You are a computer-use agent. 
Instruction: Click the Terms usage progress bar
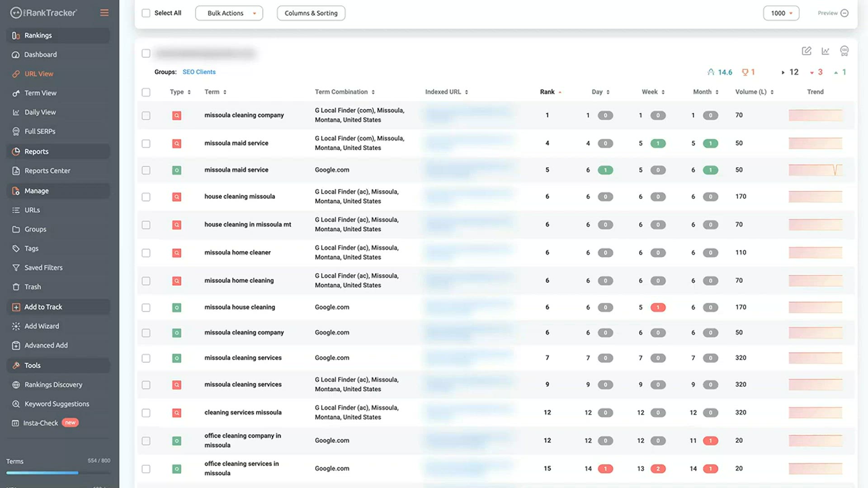pyautogui.click(x=58, y=473)
